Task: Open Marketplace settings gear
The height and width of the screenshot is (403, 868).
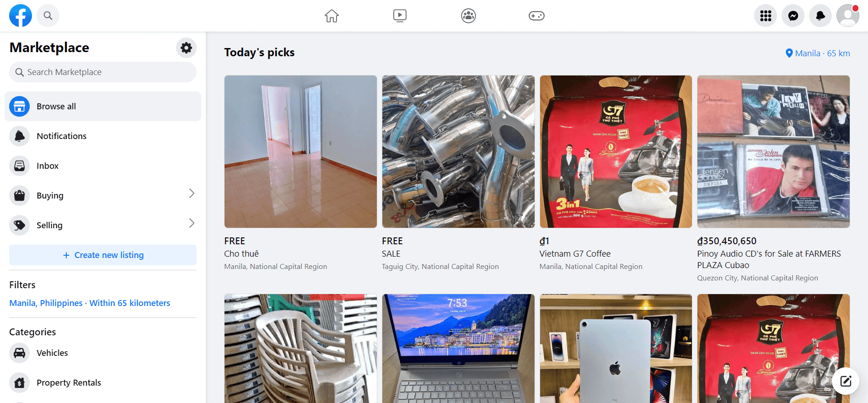Action: 186,48
